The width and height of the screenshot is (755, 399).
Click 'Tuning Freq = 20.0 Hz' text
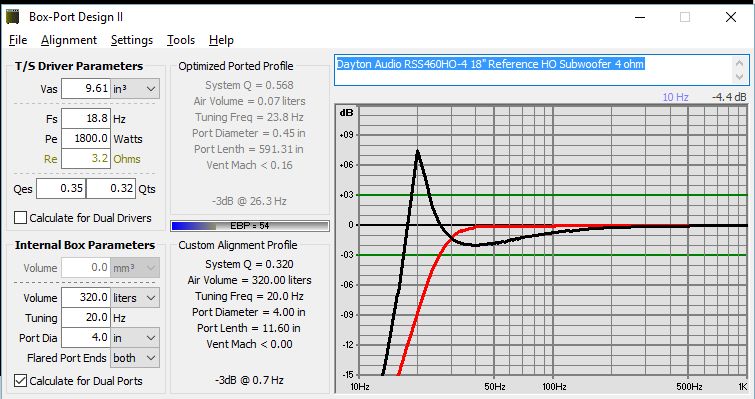click(x=249, y=296)
